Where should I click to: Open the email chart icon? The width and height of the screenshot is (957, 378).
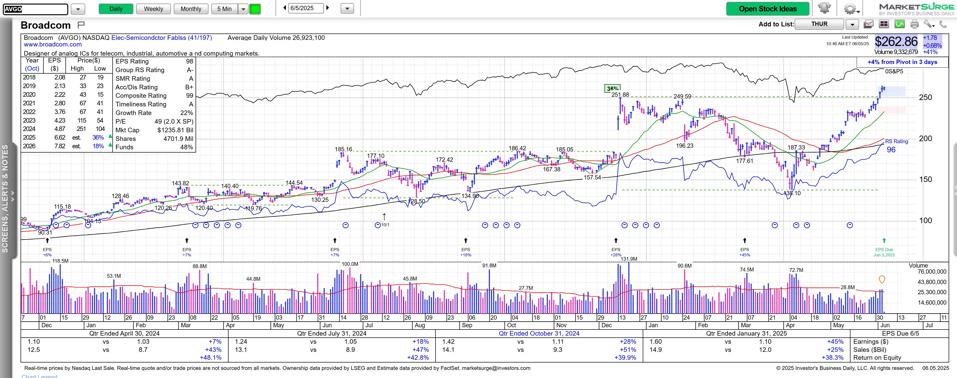tap(870, 24)
